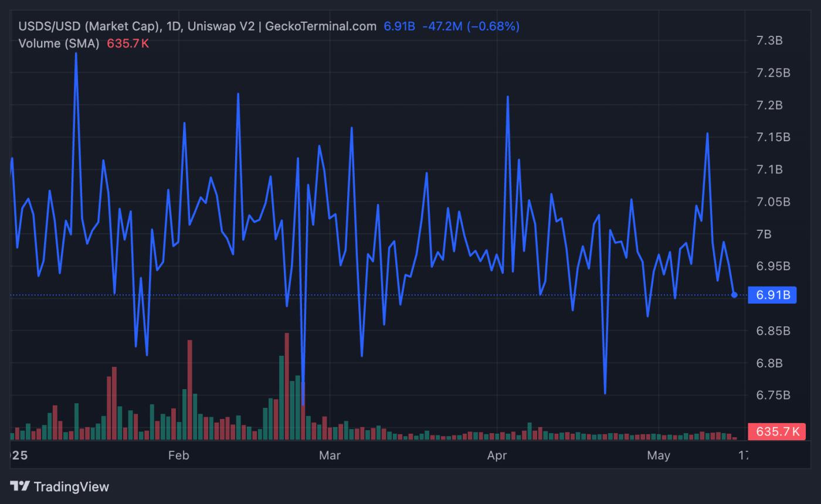Click GeckoTerminal.com in the chart title
This screenshot has width=821, height=504.
coord(321,26)
